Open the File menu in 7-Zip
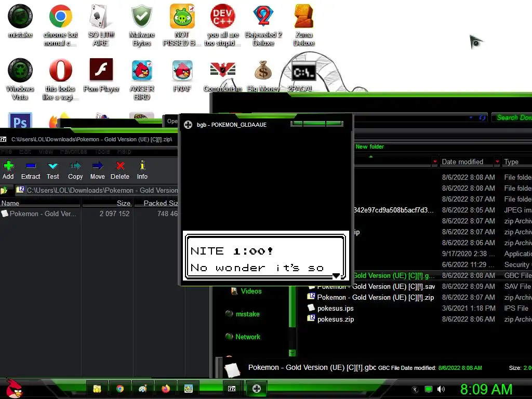This screenshot has height=399, width=532. 6,151
